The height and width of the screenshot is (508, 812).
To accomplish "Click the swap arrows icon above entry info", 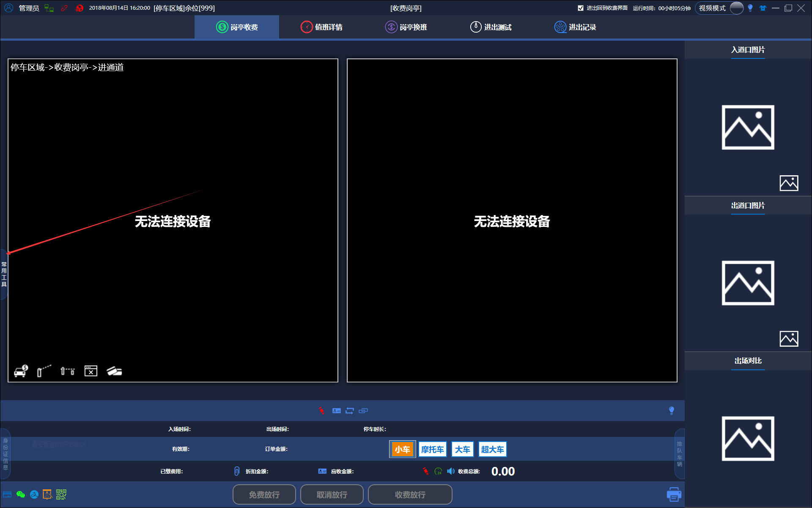I will click(350, 411).
